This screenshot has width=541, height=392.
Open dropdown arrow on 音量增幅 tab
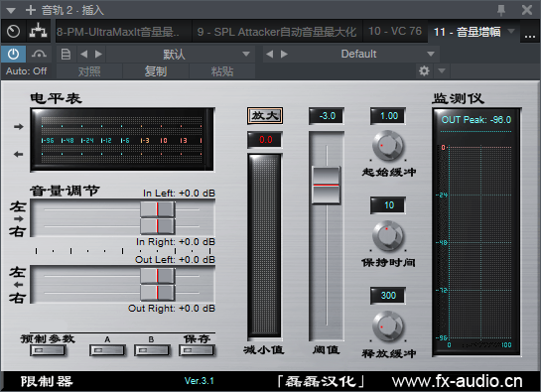(511, 32)
